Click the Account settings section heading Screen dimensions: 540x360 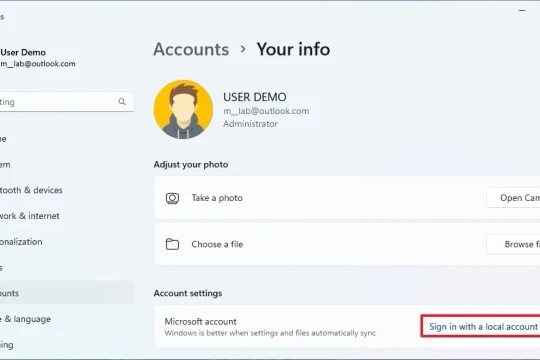click(188, 293)
